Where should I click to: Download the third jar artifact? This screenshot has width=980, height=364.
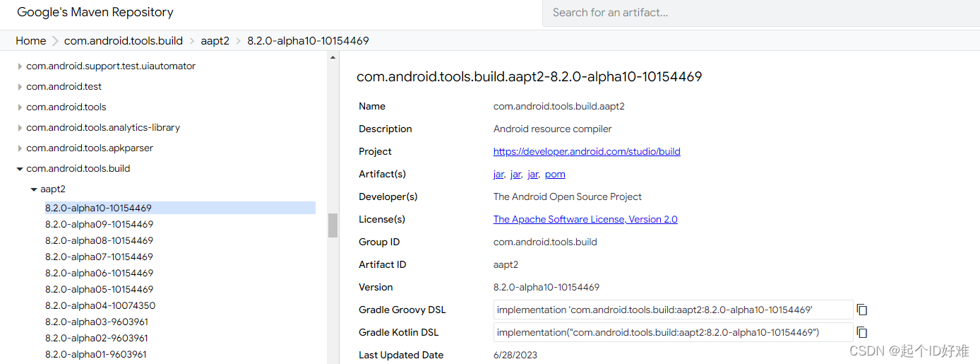[533, 174]
